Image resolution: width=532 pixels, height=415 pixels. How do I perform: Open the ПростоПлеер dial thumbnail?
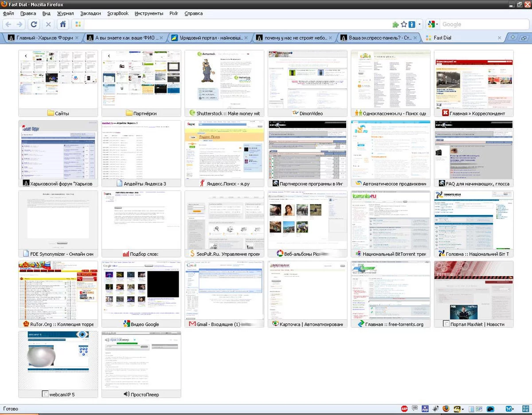point(141,364)
